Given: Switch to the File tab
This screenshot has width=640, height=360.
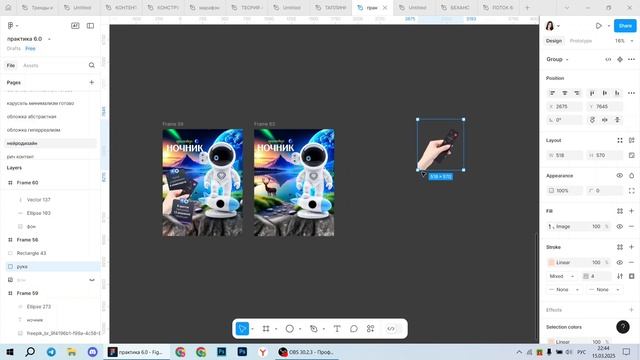Looking at the screenshot, I should tap(11, 65).
